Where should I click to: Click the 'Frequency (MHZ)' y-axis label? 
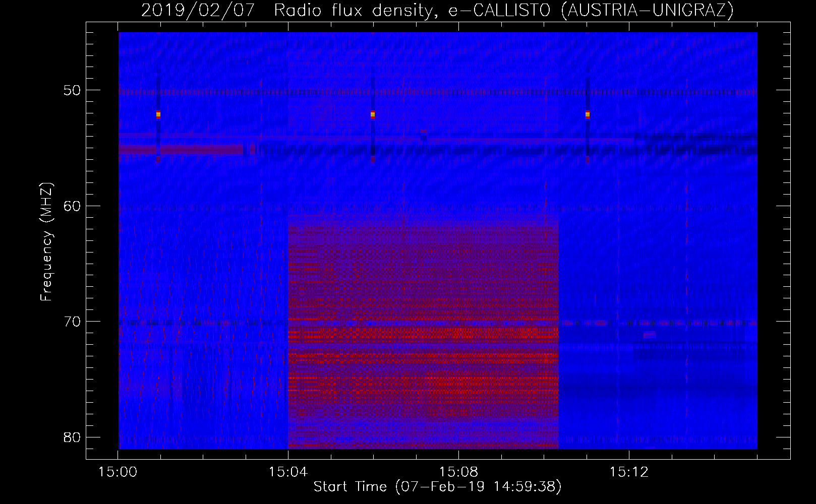[x=46, y=242]
